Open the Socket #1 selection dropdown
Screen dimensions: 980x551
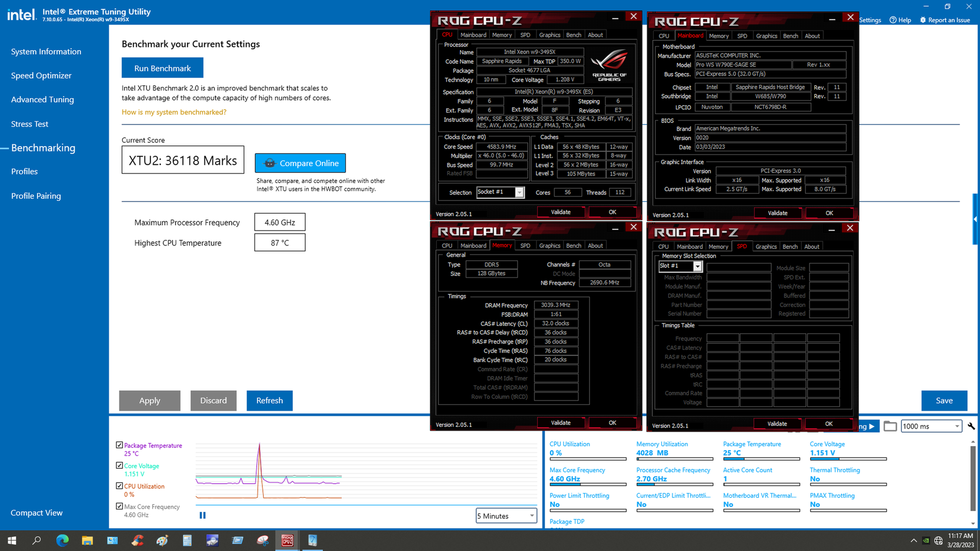click(500, 192)
